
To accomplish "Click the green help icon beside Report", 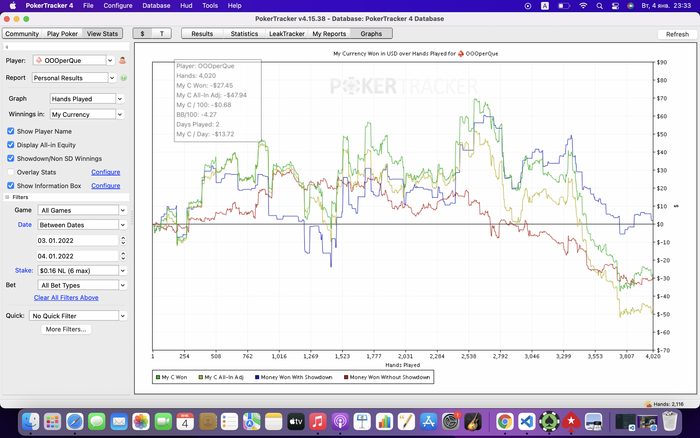I will [x=124, y=78].
